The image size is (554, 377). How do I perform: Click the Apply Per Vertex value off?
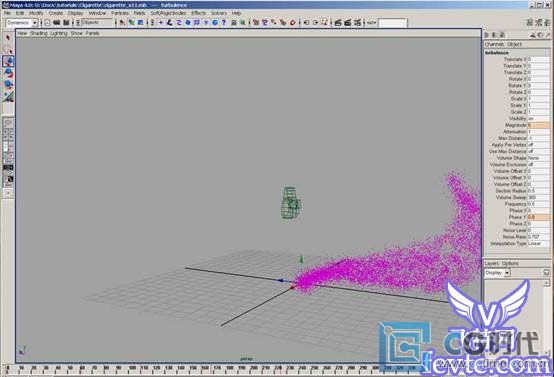coord(538,145)
